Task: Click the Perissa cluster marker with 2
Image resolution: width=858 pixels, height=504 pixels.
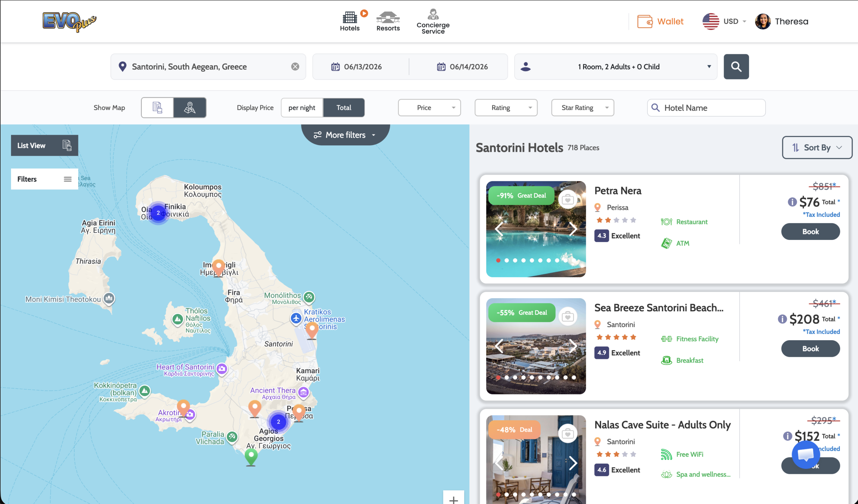Action: tap(278, 422)
